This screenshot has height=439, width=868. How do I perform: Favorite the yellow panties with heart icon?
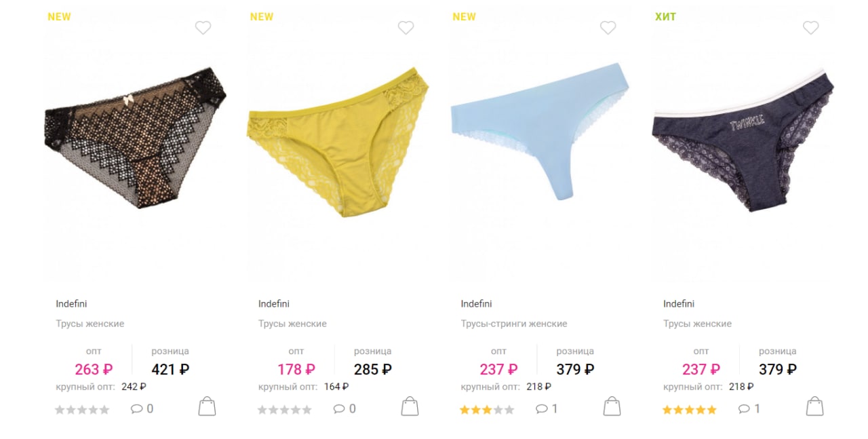coord(406,28)
